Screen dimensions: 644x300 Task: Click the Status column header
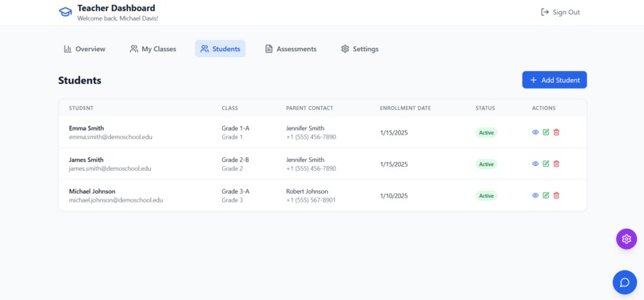(x=485, y=109)
